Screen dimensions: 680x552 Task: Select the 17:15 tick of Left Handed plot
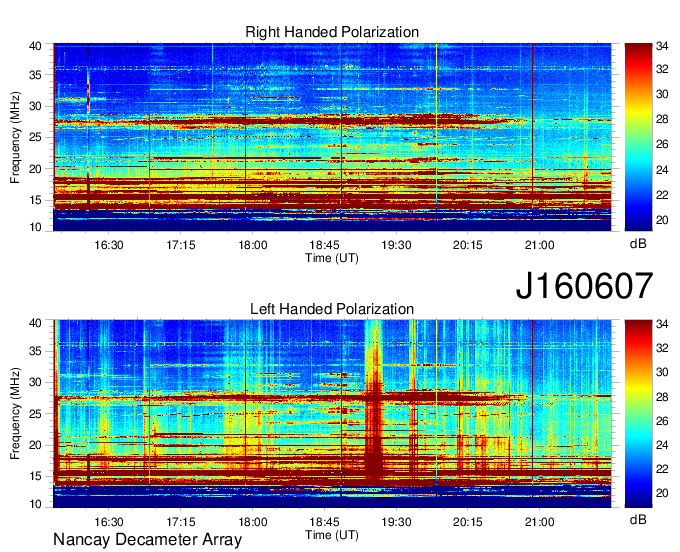181,522
